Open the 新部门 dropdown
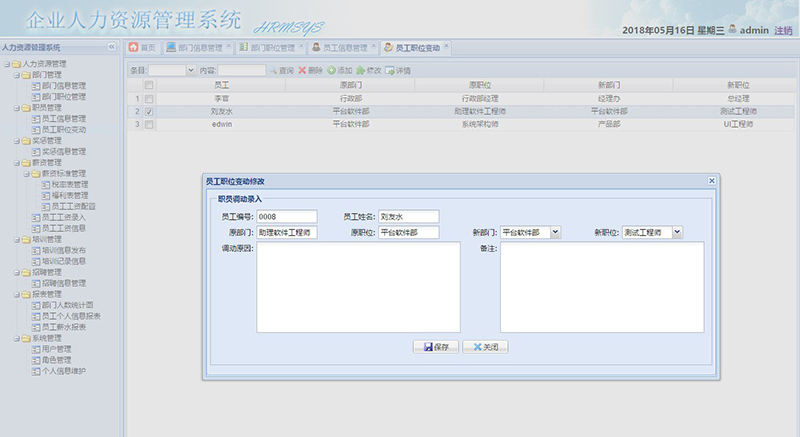Image resolution: width=800 pixels, height=437 pixels. point(555,232)
